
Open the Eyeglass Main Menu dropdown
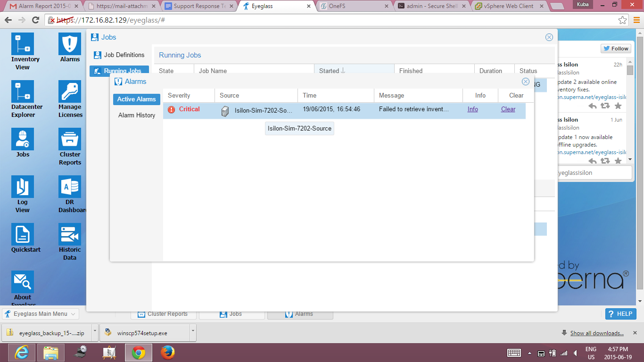tap(41, 314)
